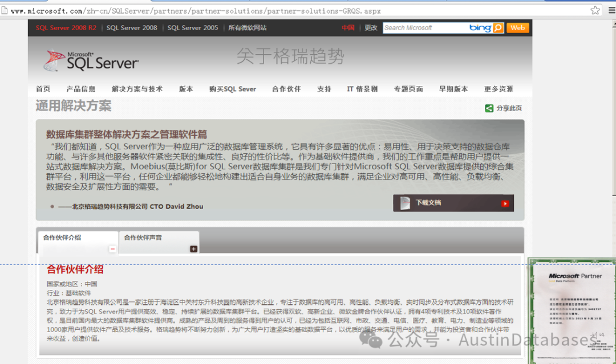Open the 支持 menu item

(324, 89)
